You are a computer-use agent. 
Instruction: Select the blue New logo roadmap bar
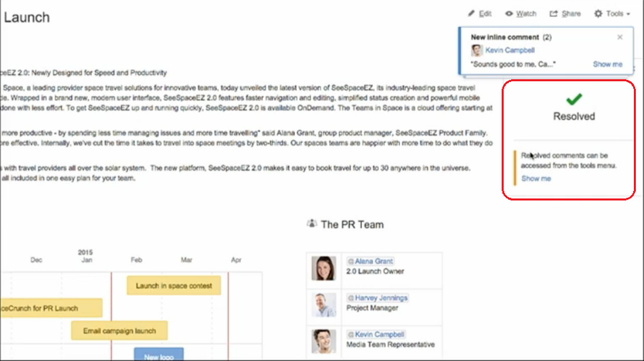159,354
